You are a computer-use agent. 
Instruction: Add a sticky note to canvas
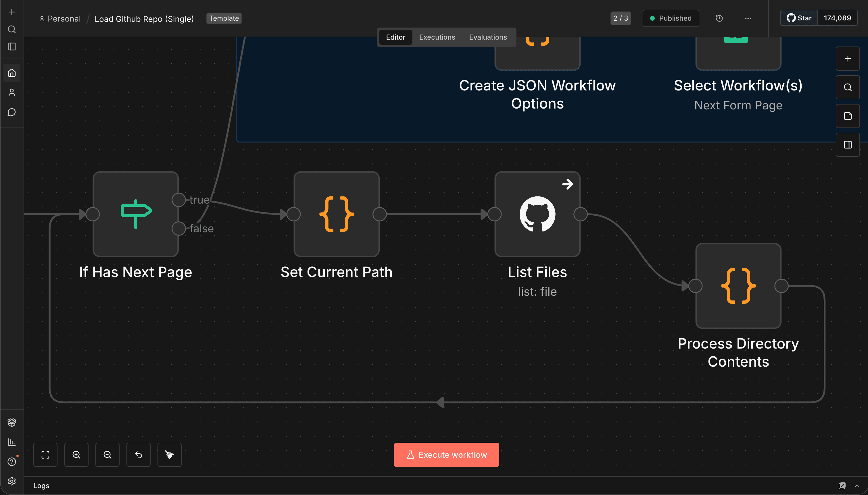848,116
